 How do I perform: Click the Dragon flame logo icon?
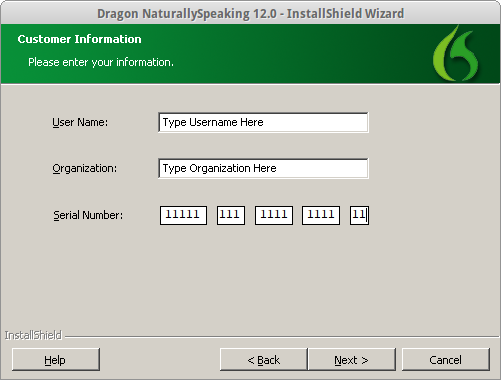pyautogui.click(x=457, y=54)
